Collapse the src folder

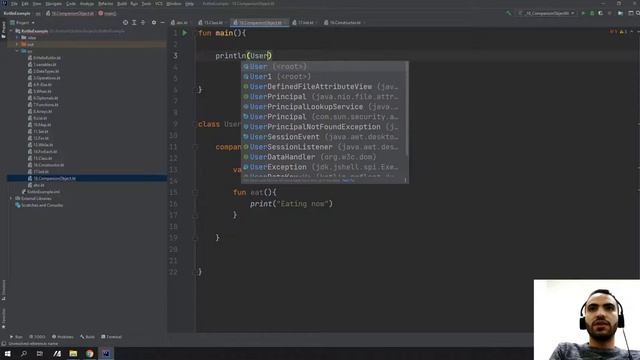click(x=17, y=51)
